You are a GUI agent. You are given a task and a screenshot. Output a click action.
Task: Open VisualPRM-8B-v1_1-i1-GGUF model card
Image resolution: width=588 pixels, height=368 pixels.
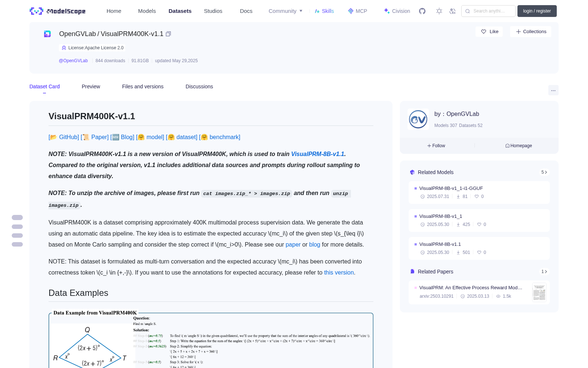coord(479,192)
